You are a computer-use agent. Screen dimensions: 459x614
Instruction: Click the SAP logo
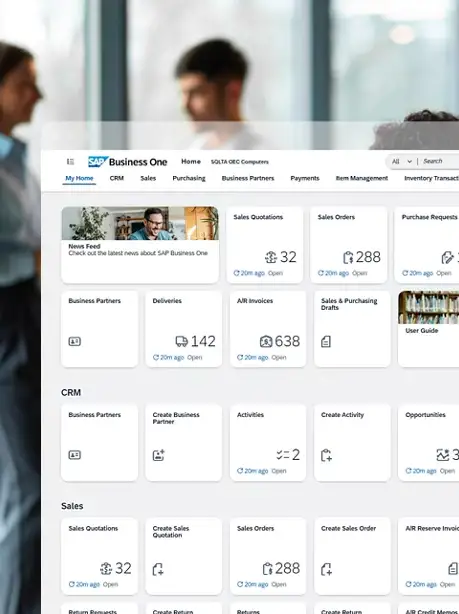[98, 161]
